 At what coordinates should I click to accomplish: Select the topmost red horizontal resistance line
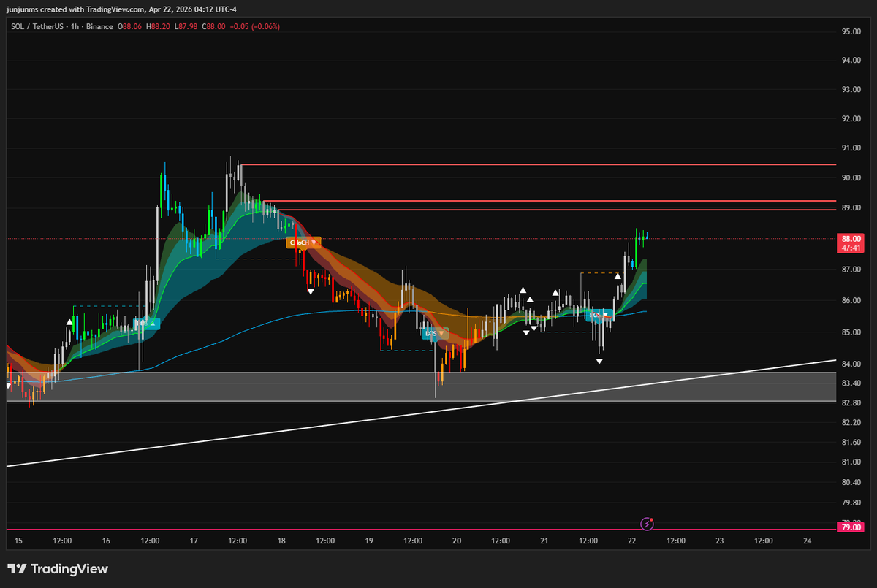pos(538,164)
